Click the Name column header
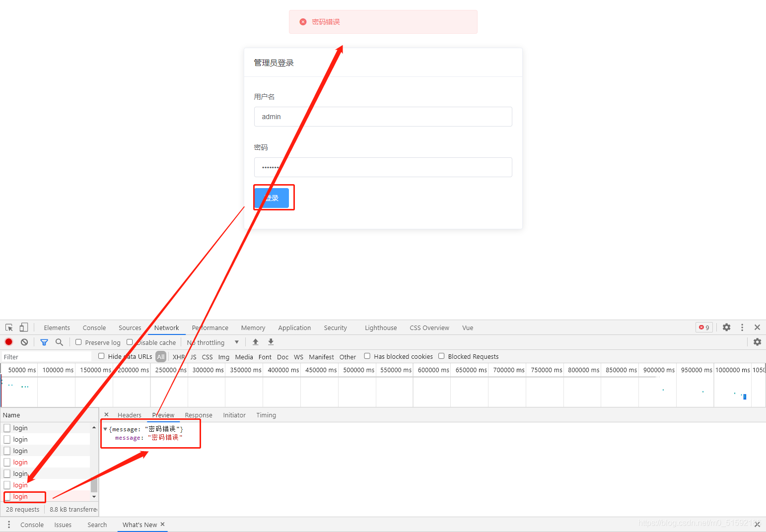 tap(49, 415)
